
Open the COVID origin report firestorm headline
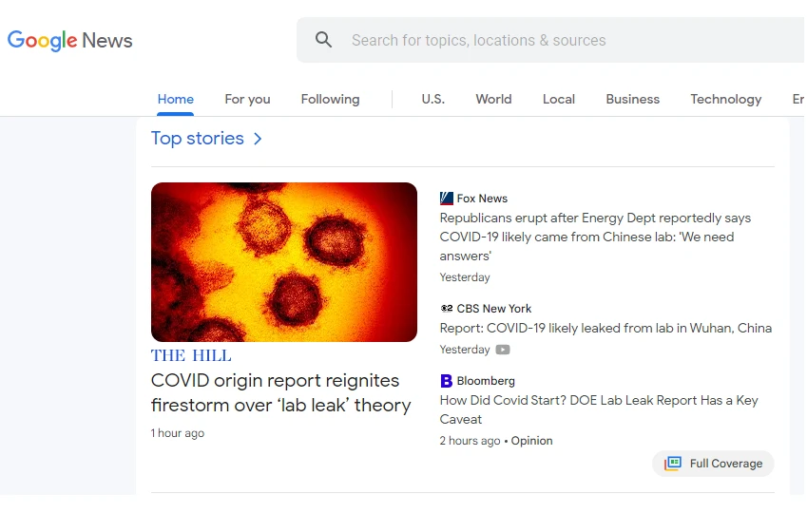coord(281,392)
